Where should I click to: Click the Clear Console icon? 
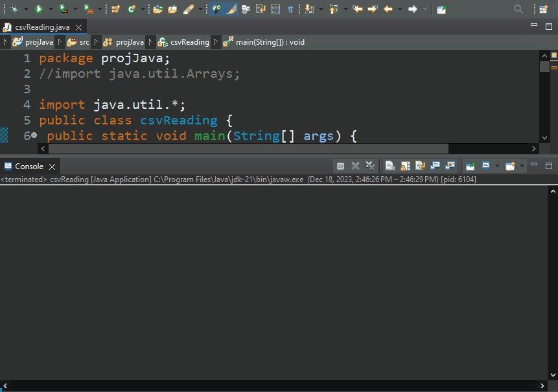pyautogui.click(x=390, y=166)
